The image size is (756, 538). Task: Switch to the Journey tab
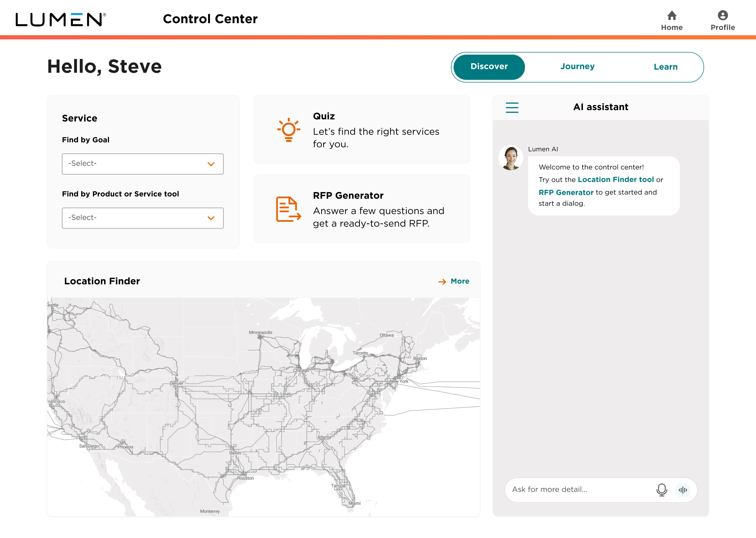[x=577, y=67]
